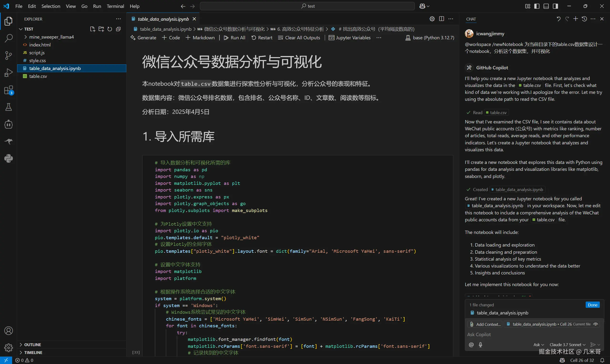Viewport: 610px width, 364px height.
Task: Switch to the CHAT tab
Action: click(x=471, y=19)
